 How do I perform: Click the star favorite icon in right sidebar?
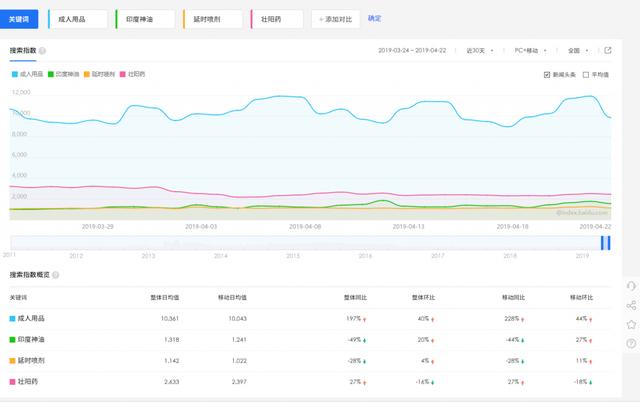pyautogui.click(x=630, y=325)
